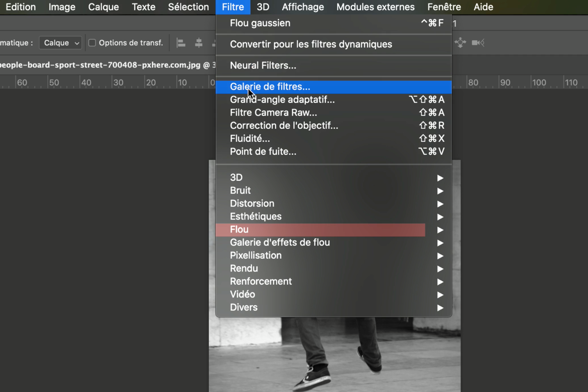Click the 3D video camera icon

click(478, 43)
